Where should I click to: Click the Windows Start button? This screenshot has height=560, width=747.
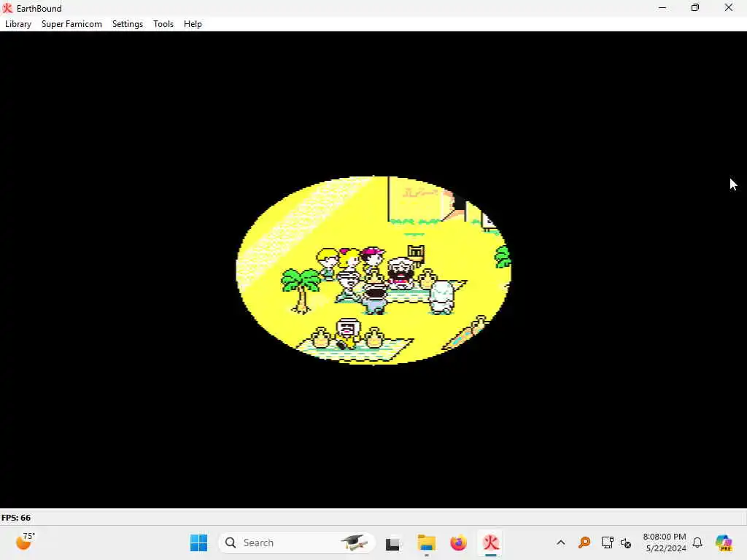[198, 542]
